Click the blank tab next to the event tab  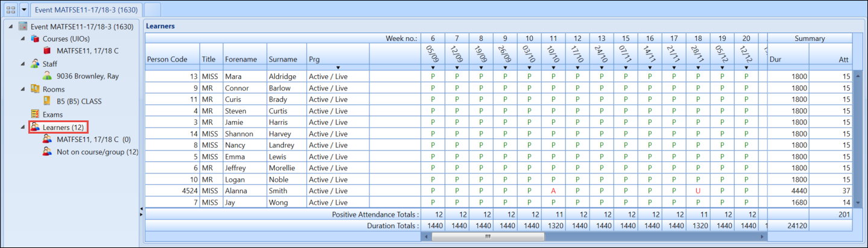153,10
